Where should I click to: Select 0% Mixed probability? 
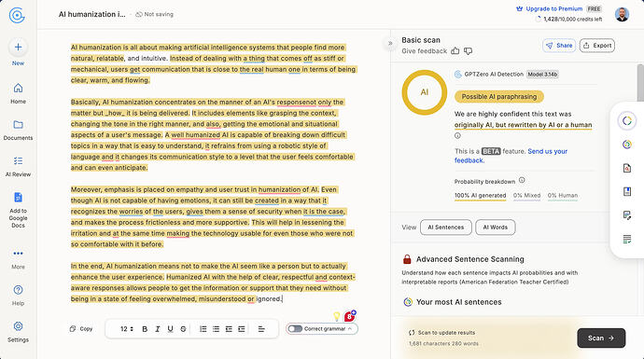527,196
